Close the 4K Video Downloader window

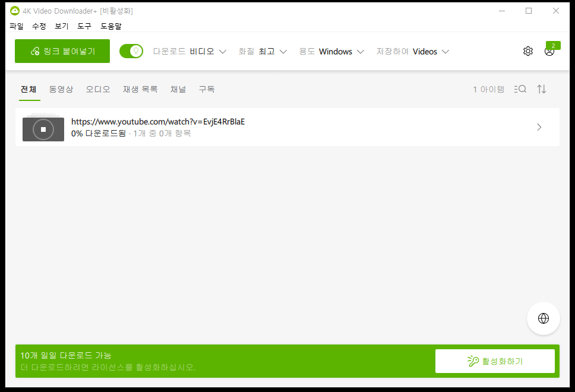pyautogui.click(x=555, y=11)
